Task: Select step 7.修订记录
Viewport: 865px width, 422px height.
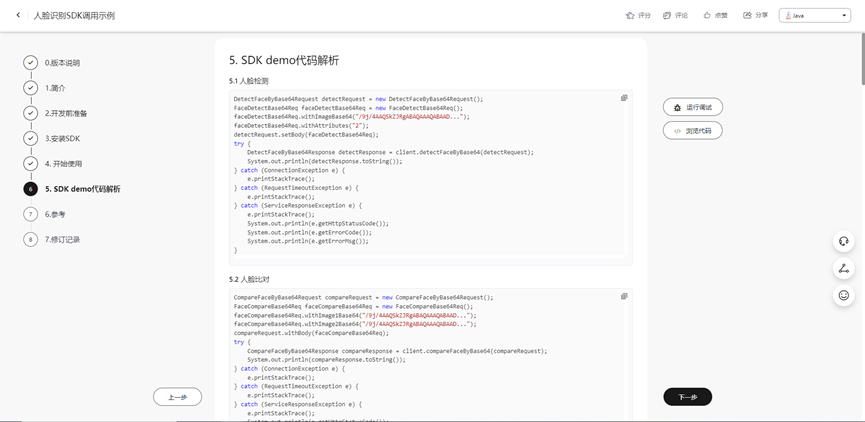Action: tap(62, 240)
